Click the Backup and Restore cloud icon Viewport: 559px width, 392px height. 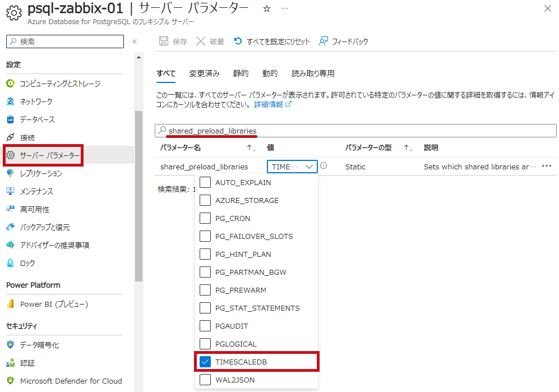click(10, 227)
